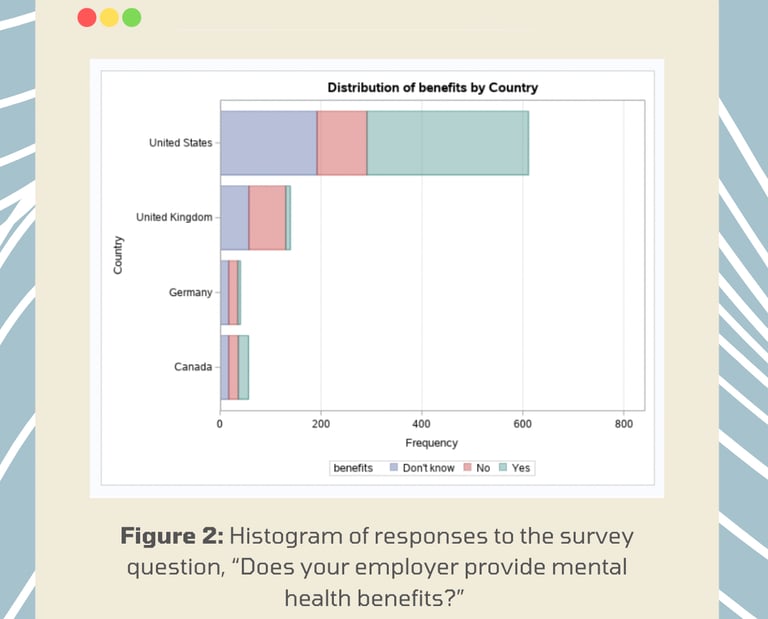The width and height of the screenshot is (768, 619).
Task: Select the United States red No bar segment
Action: coord(342,143)
